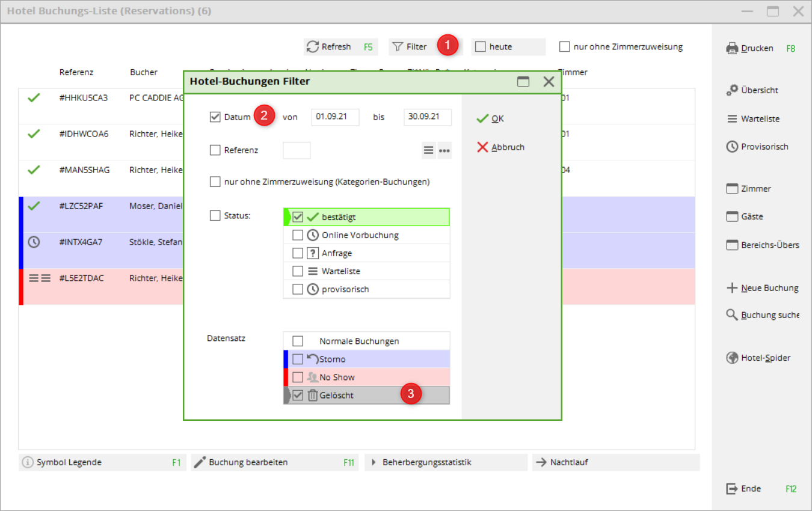Click the three-dots icon beside Referenz
The height and width of the screenshot is (511, 812).
(x=444, y=150)
